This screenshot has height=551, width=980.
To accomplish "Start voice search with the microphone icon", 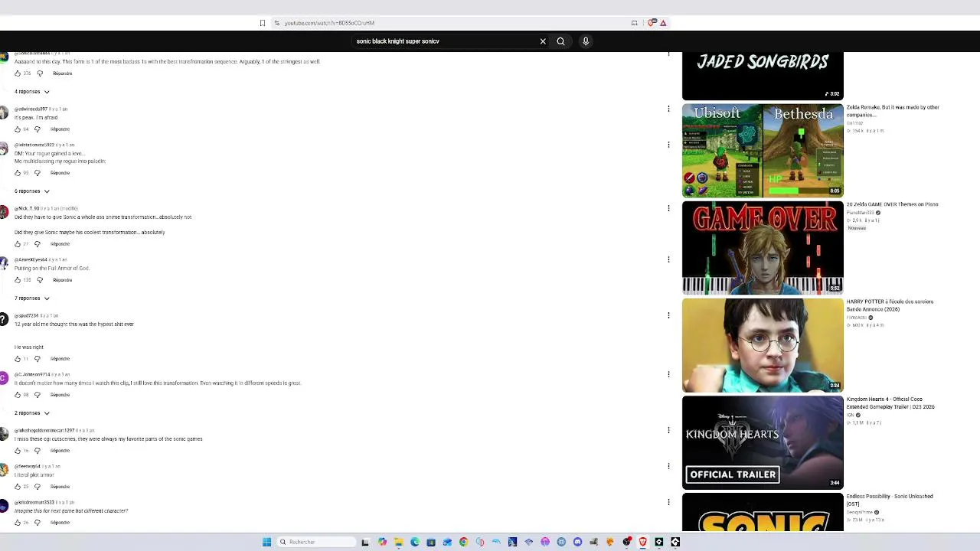I will click(x=586, y=41).
